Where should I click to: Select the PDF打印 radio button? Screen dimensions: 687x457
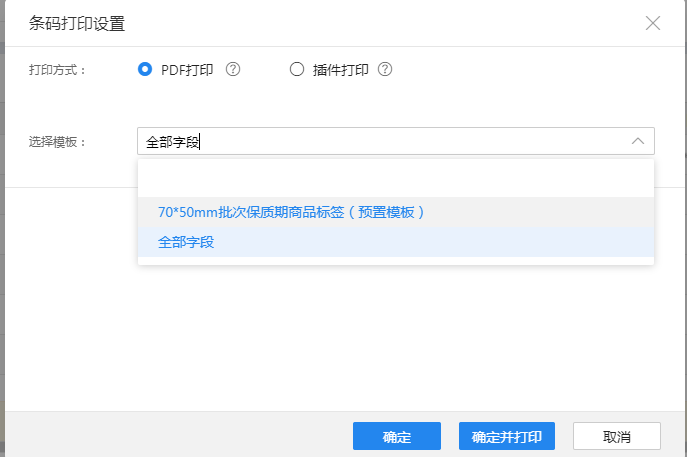[145, 70]
